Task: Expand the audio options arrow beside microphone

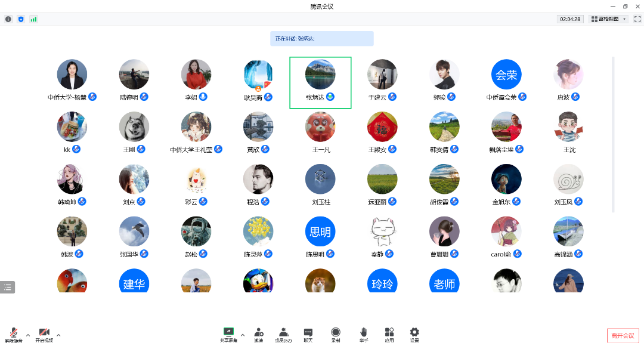Action: point(28,335)
